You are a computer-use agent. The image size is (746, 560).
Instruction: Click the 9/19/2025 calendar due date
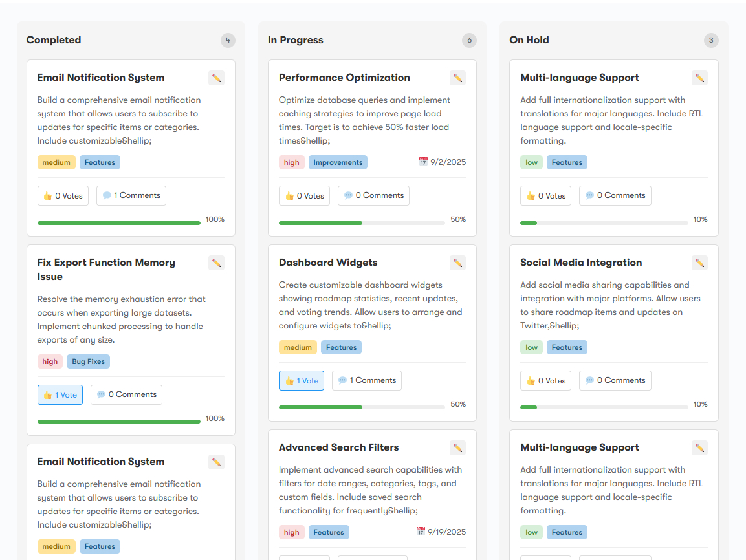pos(443,532)
